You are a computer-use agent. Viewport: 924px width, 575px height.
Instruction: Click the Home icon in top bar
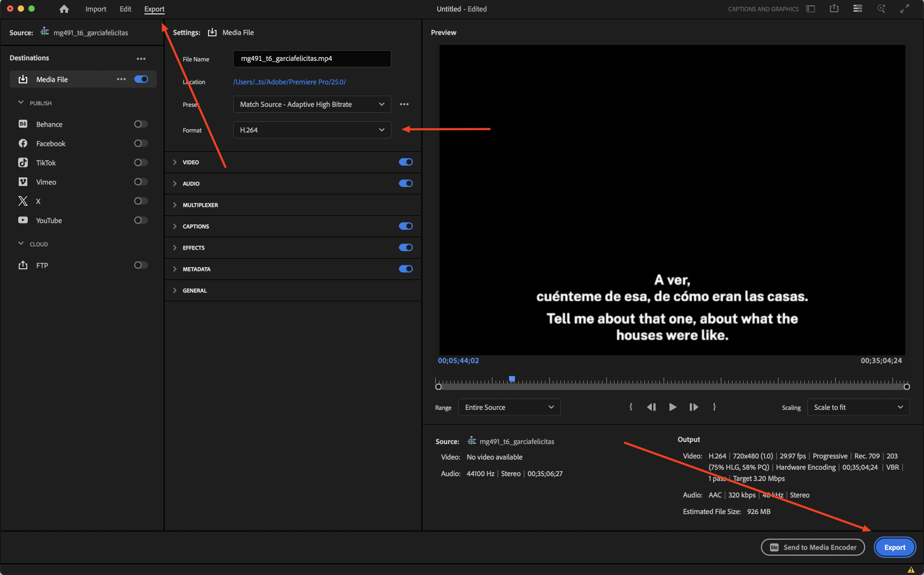[64, 9]
